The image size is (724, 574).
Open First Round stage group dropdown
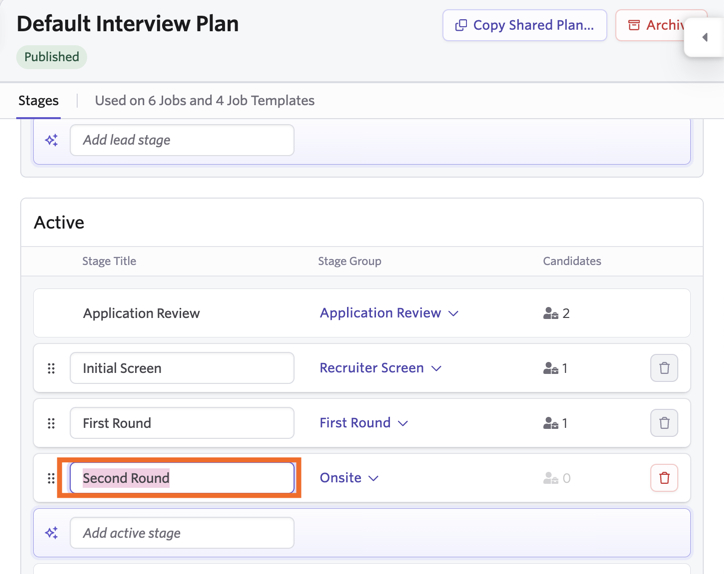tap(364, 423)
